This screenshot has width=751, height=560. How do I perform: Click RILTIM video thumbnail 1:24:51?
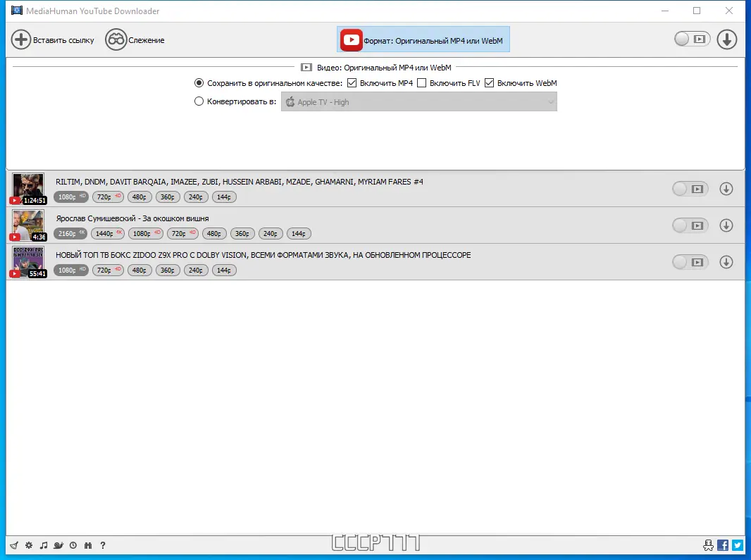(27, 189)
